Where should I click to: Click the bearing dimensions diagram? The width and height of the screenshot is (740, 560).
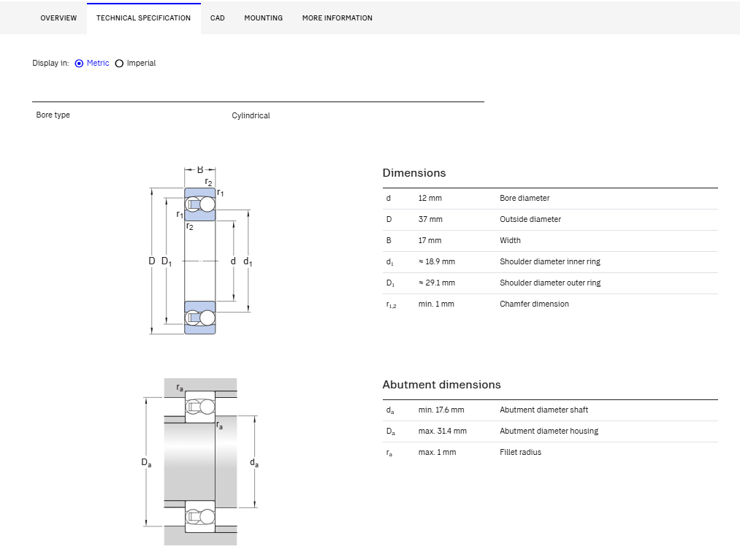click(x=201, y=250)
